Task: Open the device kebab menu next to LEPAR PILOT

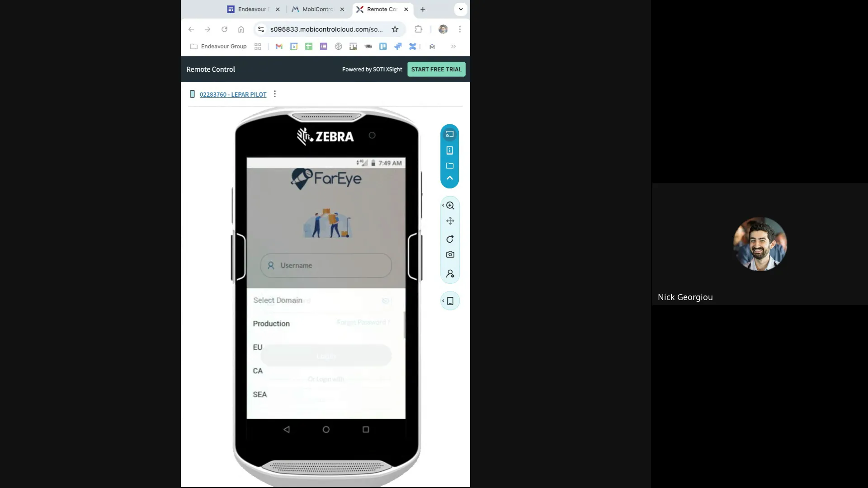Action: point(275,94)
